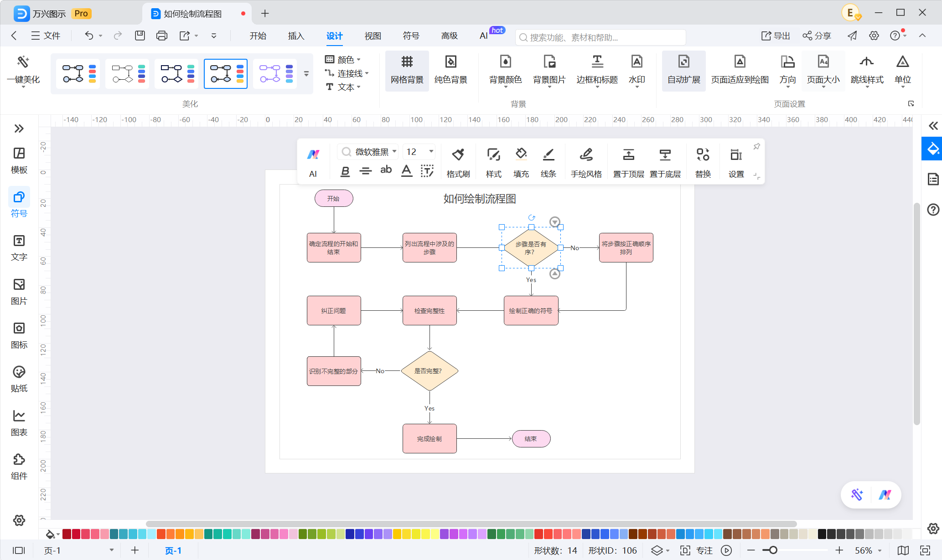Expand the Connector (连接线) dropdown
This screenshot has height=560, width=942.
point(347,73)
